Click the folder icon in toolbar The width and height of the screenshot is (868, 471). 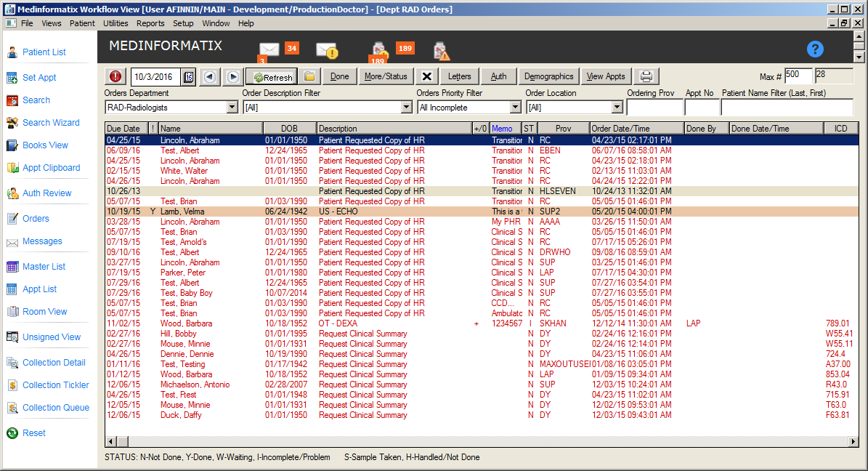pos(309,76)
